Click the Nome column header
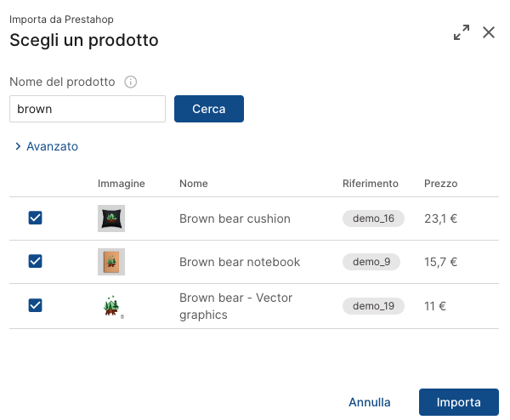 tap(194, 184)
